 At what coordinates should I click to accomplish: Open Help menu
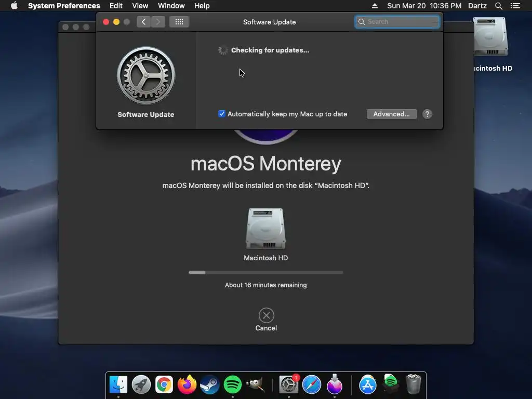coord(202,6)
